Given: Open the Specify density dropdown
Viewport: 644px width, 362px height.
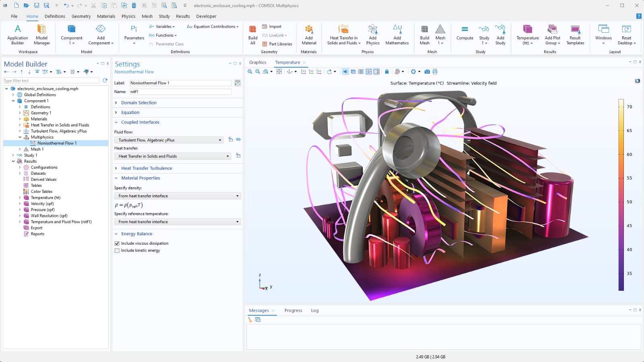Looking at the screenshot, I should (x=178, y=196).
